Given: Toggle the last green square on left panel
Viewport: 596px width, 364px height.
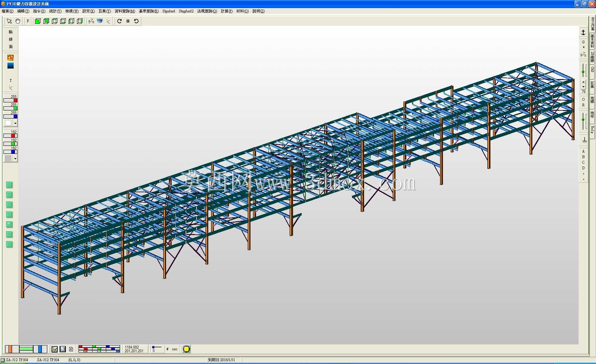Looking at the screenshot, I should tap(9, 244).
